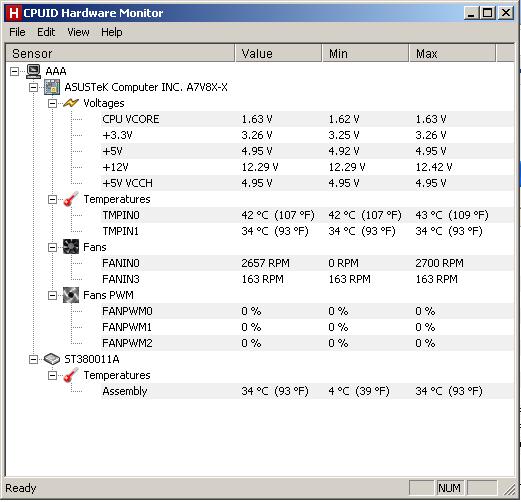The image size is (521, 502).
Task: Click the Max column header
Action: click(452, 53)
